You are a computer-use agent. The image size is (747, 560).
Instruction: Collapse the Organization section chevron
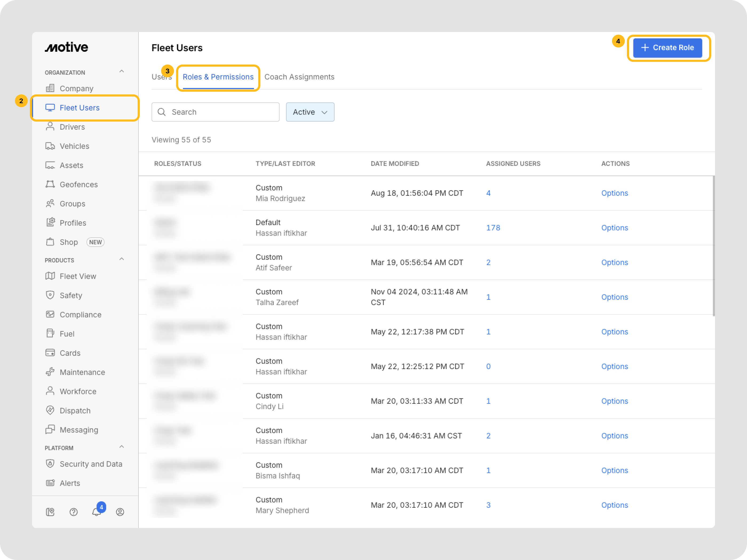[x=122, y=71]
